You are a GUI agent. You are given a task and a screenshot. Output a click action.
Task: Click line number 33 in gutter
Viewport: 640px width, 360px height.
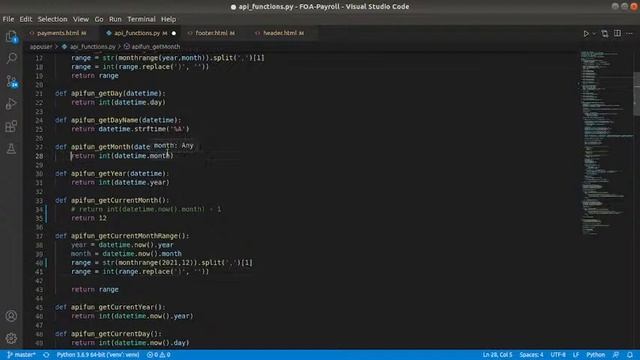(39, 200)
